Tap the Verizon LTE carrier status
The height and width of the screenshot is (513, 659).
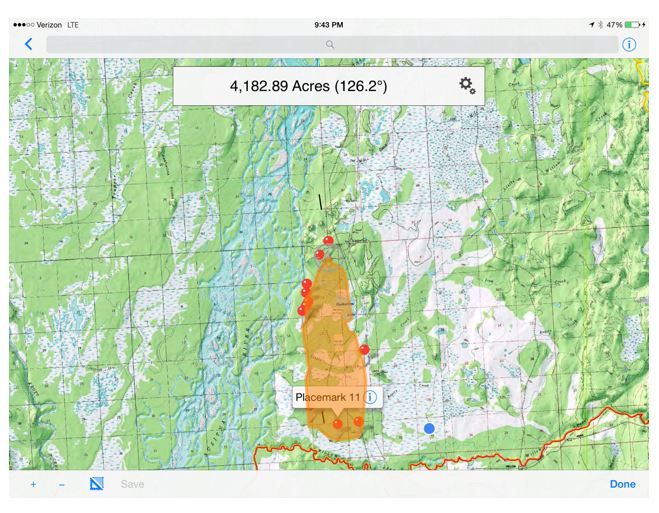41,24
